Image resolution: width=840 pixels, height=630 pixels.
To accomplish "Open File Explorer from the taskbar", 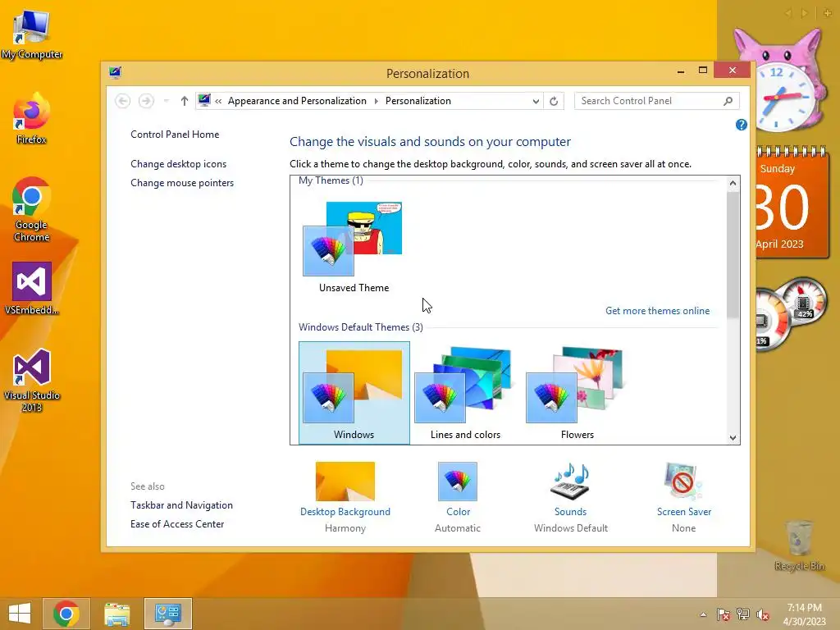I will point(116,614).
